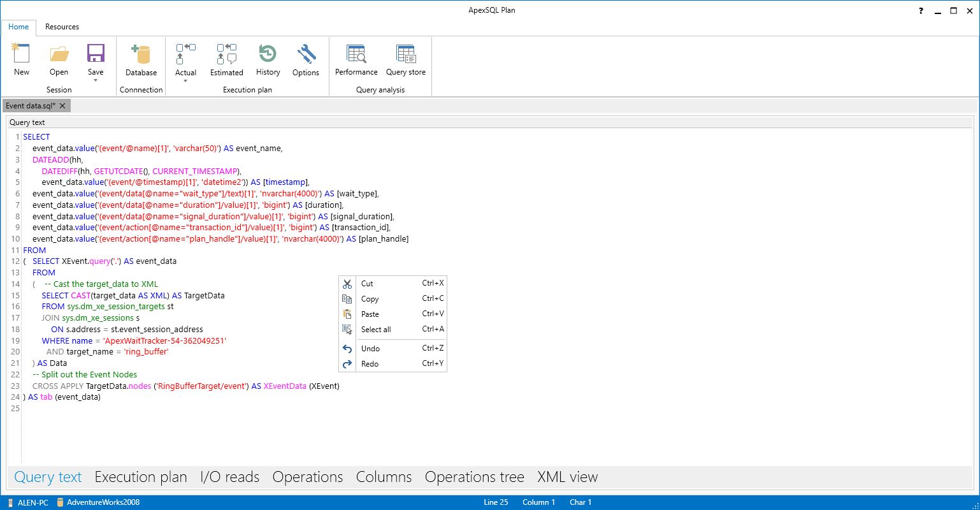This screenshot has height=510, width=980.
Task: Run Performance query analysis
Action: pos(356,57)
